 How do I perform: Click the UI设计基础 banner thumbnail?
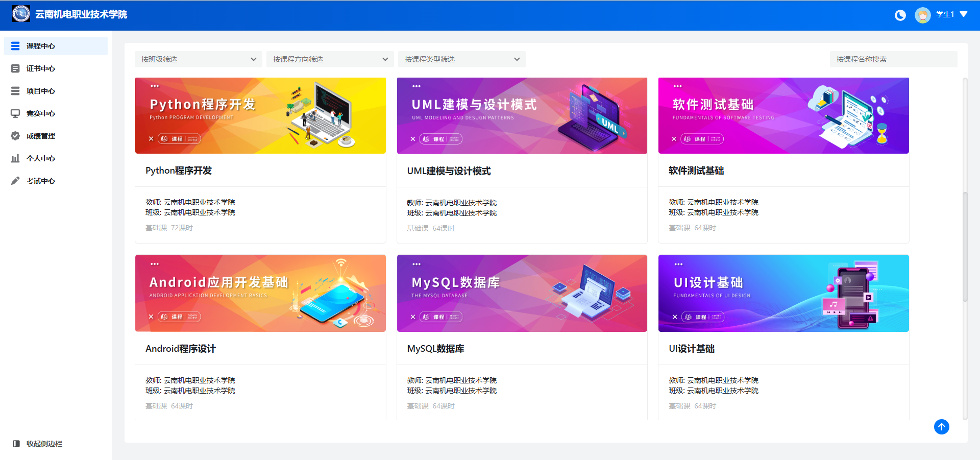(783, 294)
